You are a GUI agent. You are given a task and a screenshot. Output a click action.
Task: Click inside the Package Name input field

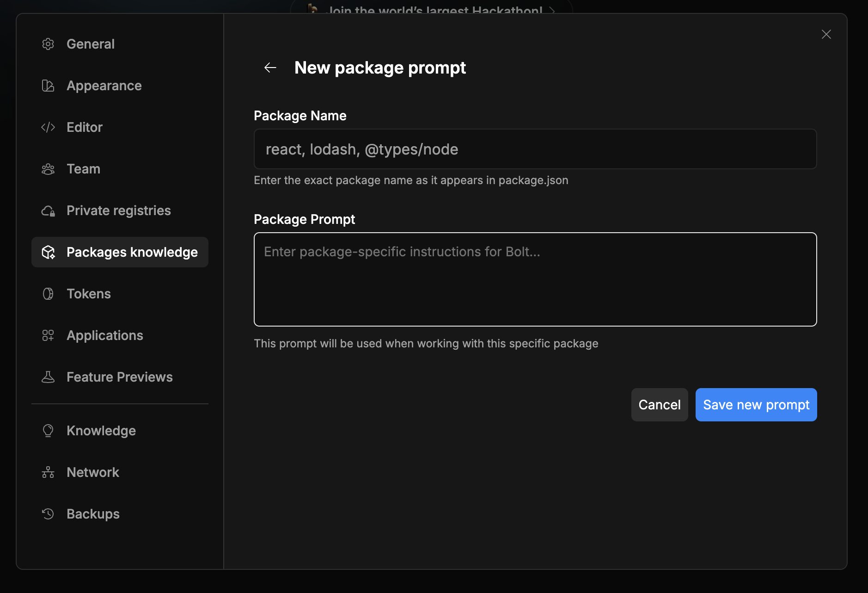pyautogui.click(x=534, y=149)
